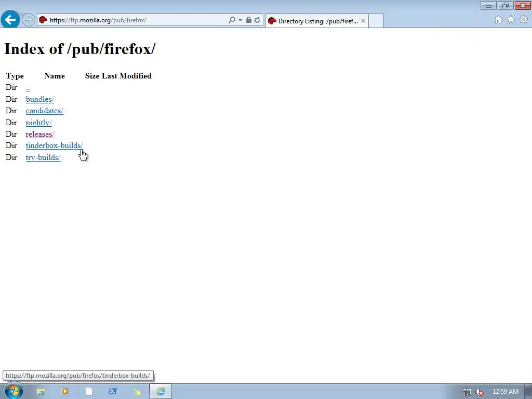
Task: Click the taskbar icon beside PowerShell
Action: [x=137, y=392]
